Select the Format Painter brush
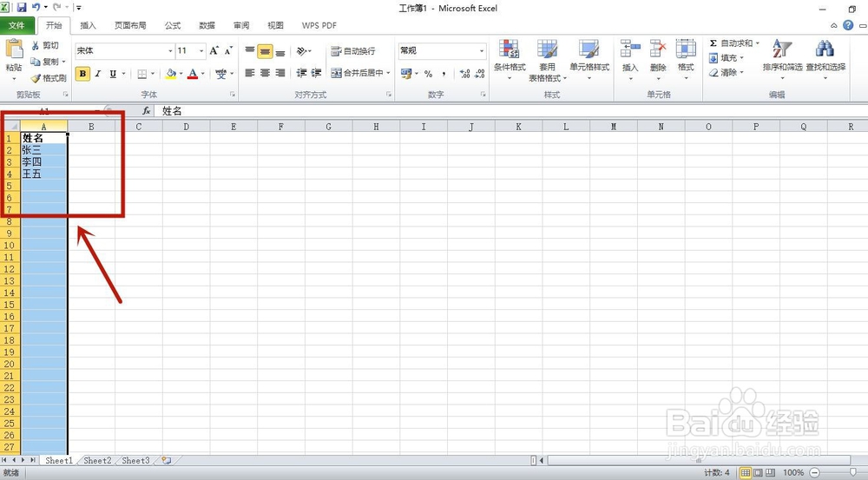The width and height of the screenshot is (868, 480). point(49,78)
